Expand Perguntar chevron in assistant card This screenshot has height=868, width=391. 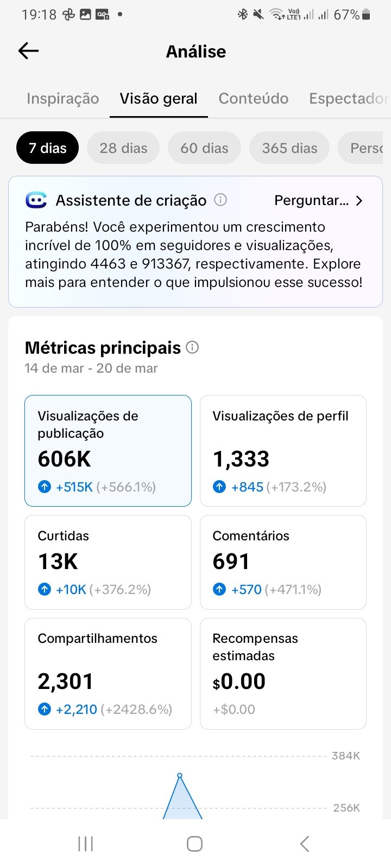358,201
